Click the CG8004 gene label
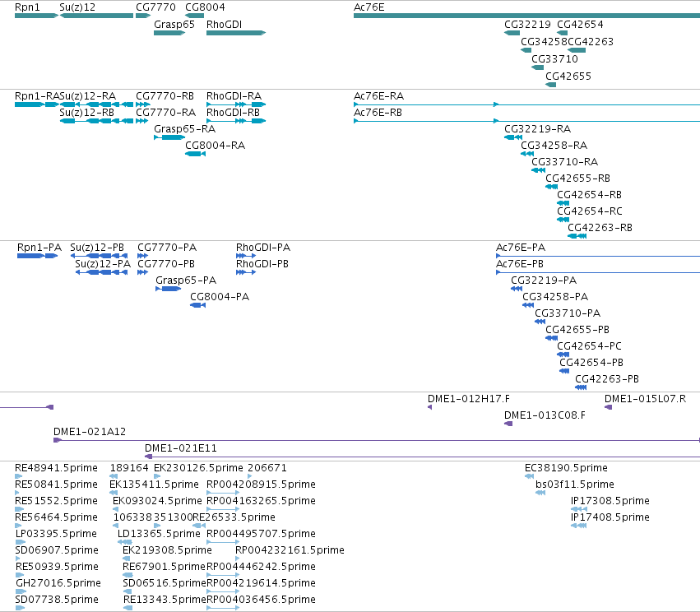 205,7
